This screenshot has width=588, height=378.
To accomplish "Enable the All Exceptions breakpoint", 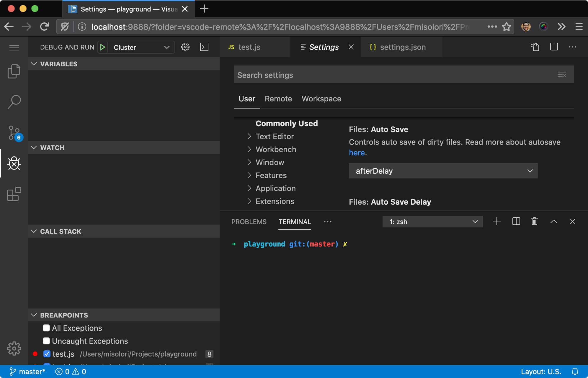I will point(46,328).
